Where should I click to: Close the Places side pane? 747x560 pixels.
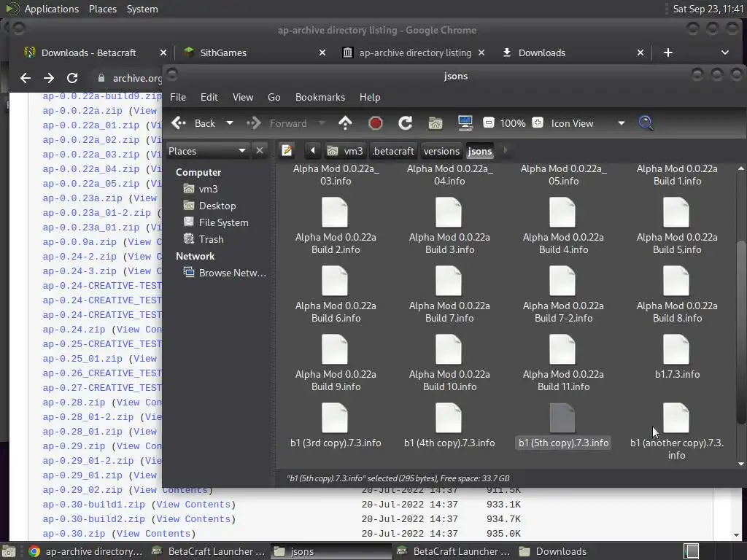click(x=260, y=151)
